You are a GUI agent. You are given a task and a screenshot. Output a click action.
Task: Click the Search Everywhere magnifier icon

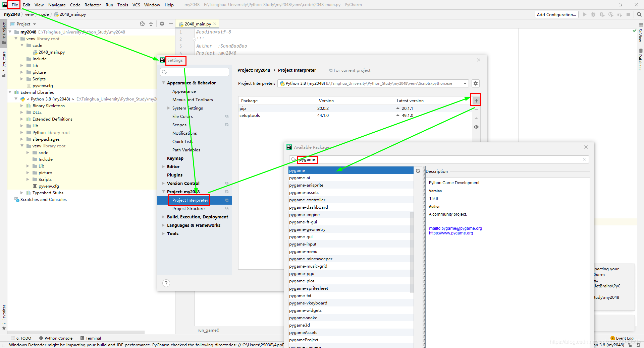tap(639, 14)
